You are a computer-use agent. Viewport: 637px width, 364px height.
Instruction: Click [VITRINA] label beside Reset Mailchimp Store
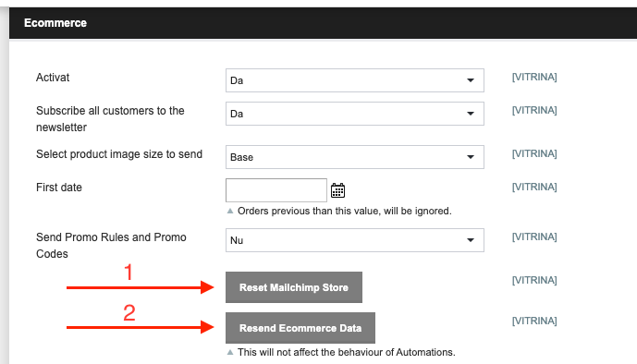534,281
